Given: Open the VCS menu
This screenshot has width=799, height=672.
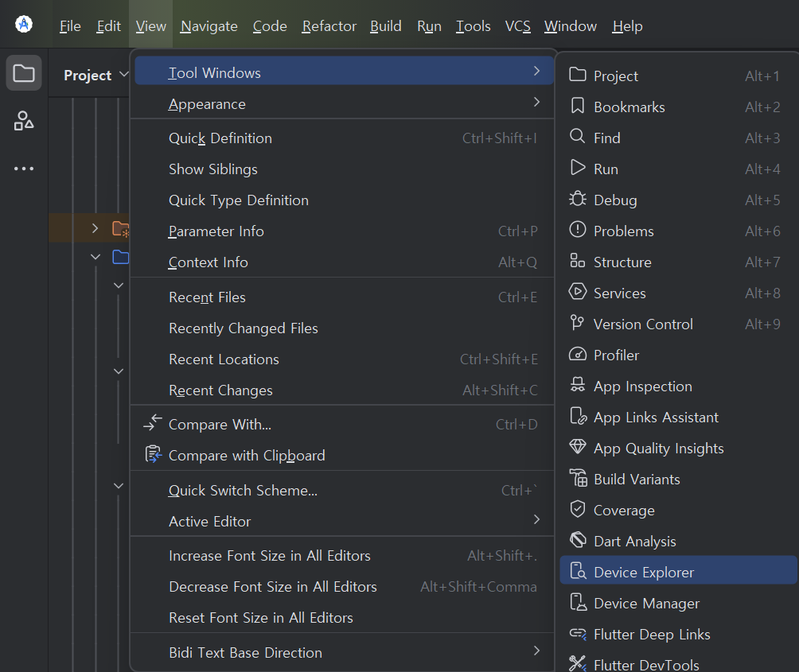Looking at the screenshot, I should coord(518,26).
